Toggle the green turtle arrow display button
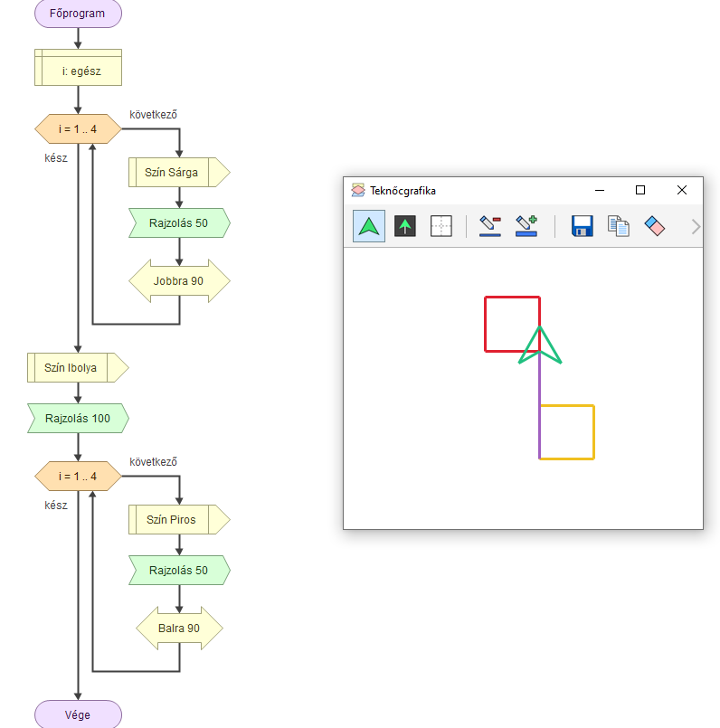 368,226
